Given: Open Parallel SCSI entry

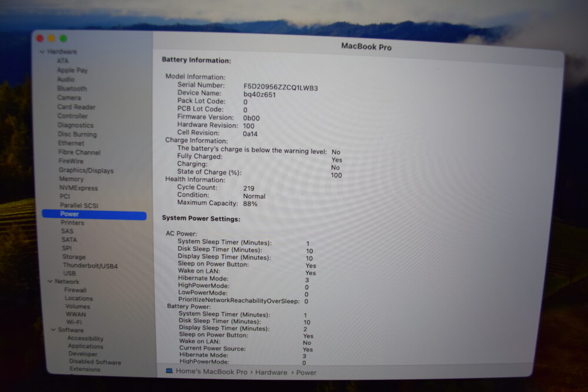Looking at the screenshot, I should 79,205.
